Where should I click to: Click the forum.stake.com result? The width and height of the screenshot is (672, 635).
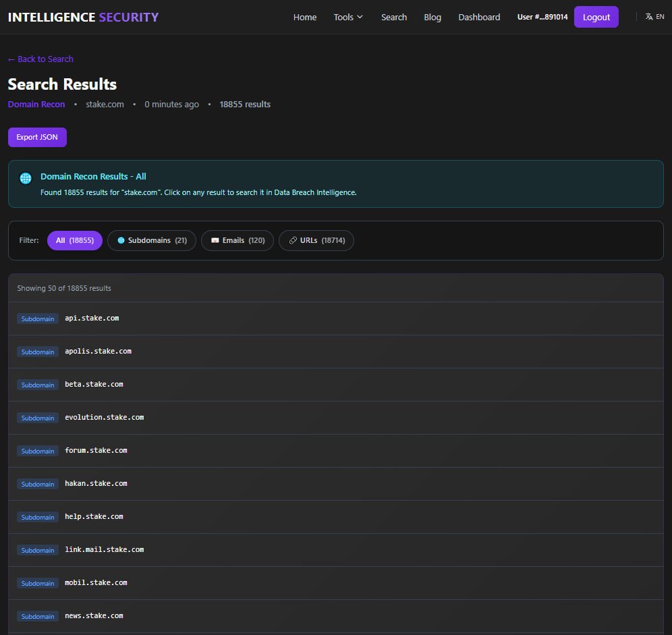point(335,451)
